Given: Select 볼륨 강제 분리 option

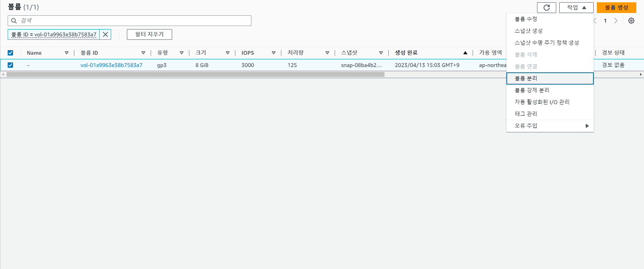Looking at the screenshot, I should pyautogui.click(x=550, y=90).
